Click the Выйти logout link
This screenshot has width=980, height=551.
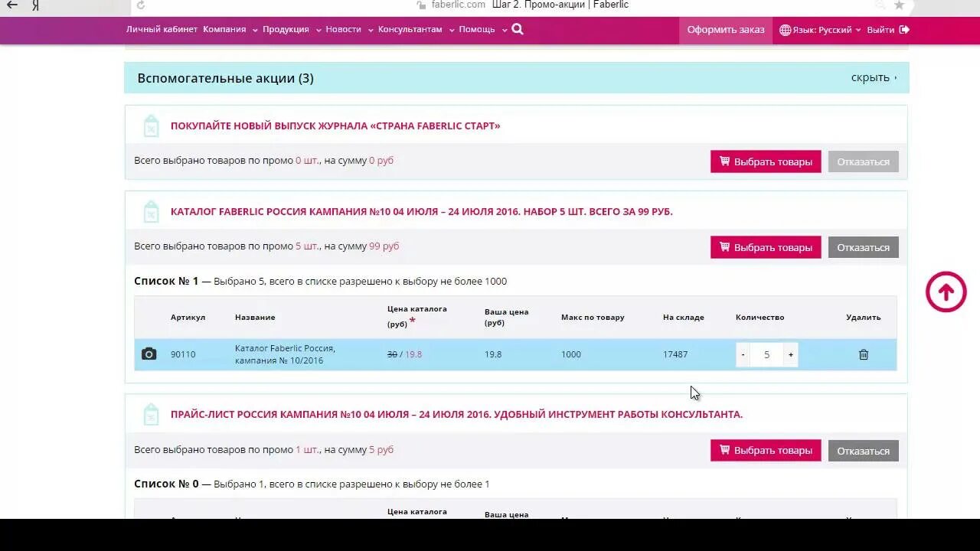pos(880,30)
